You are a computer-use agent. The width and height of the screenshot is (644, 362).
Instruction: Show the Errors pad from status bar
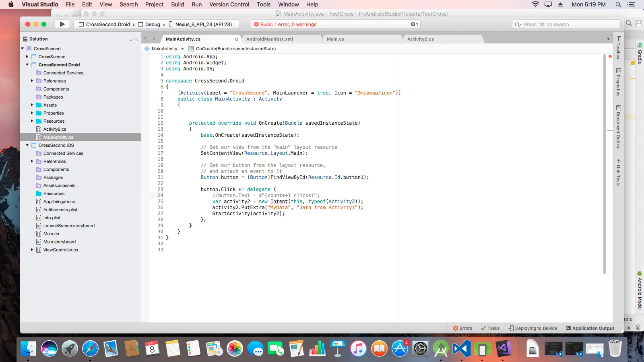463,328
